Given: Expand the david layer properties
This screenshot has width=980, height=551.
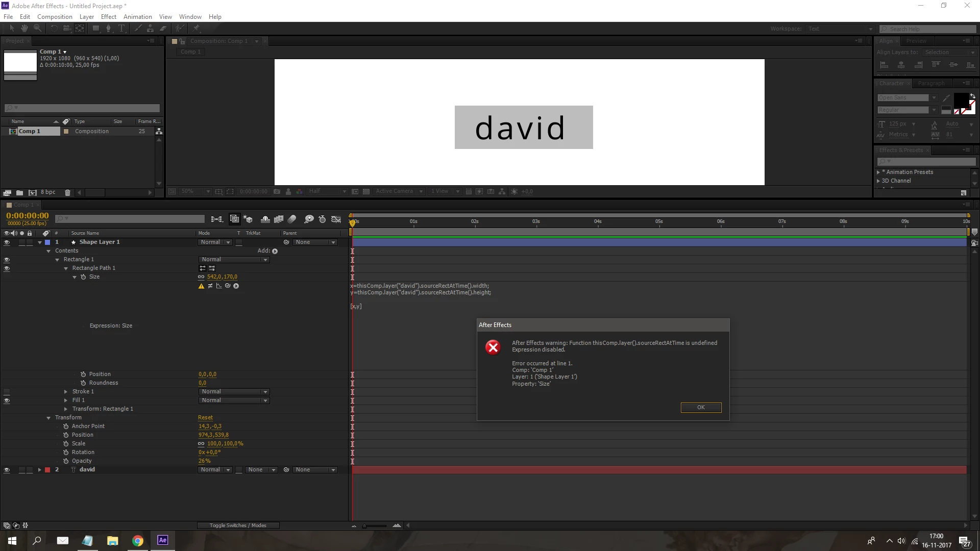Looking at the screenshot, I should point(39,470).
